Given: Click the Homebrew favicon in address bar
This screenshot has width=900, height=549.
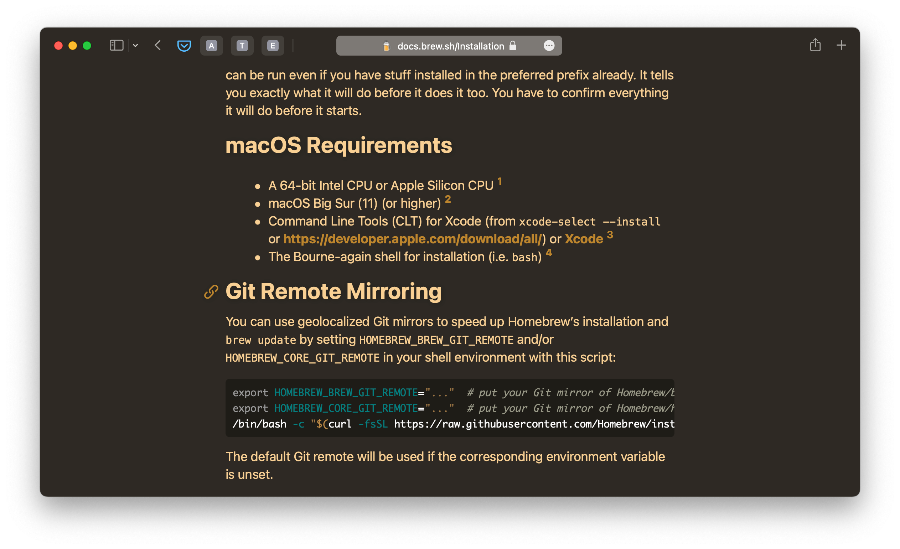Looking at the screenshot, I should coord(386,46).
